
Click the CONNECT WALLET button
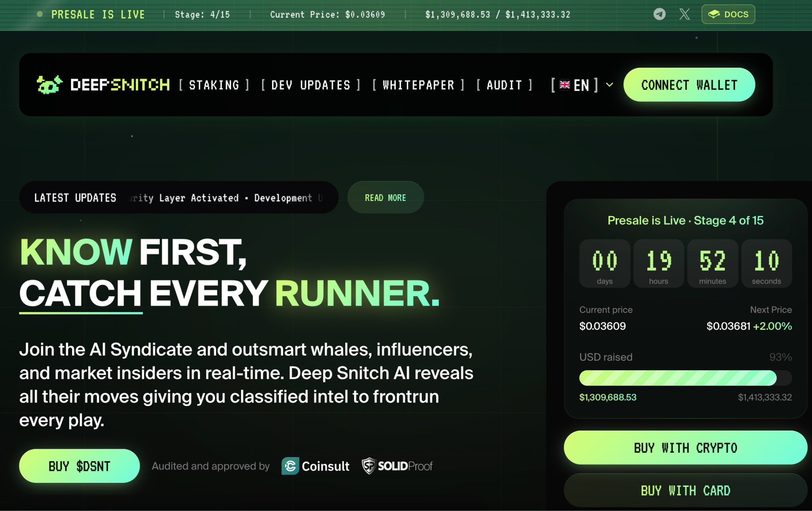click(689, 85)
